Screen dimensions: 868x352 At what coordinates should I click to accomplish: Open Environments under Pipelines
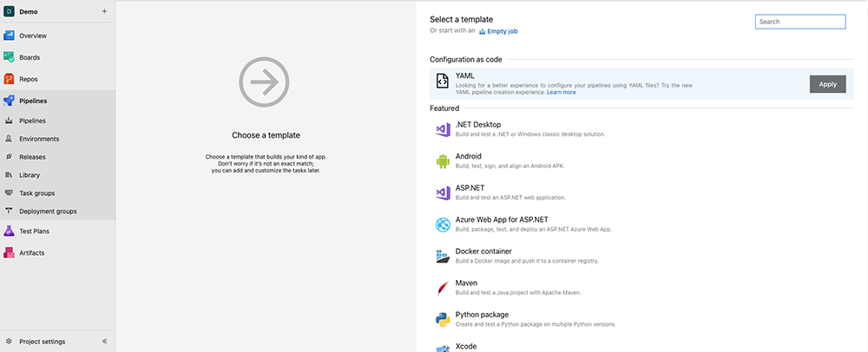coord(39,139)
